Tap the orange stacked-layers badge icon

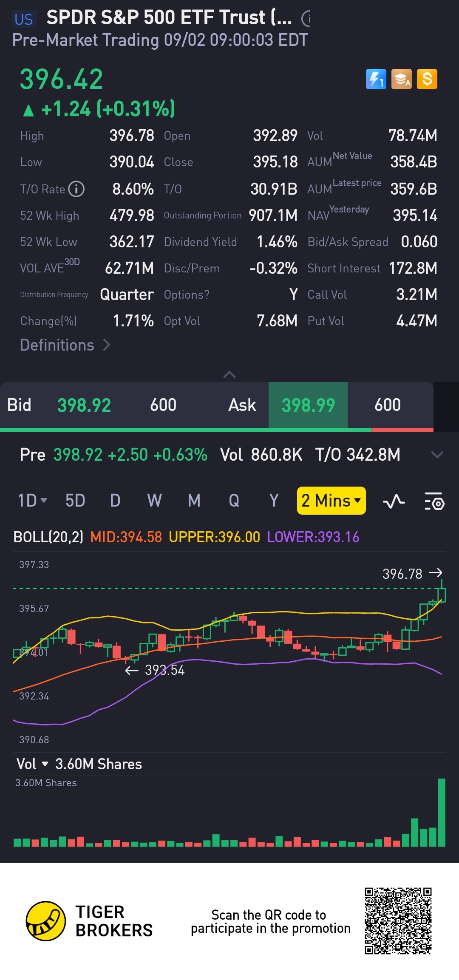pos(402,79)
